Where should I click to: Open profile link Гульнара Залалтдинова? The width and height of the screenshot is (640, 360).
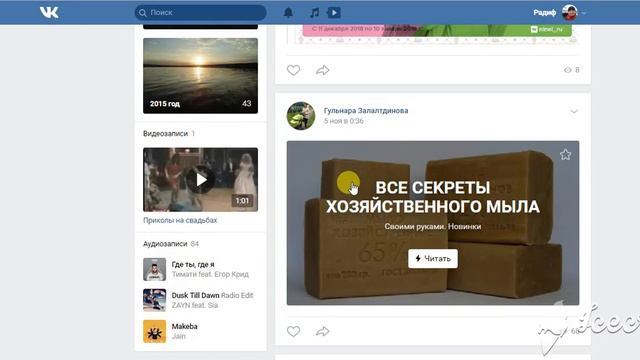tap(366, 110)
